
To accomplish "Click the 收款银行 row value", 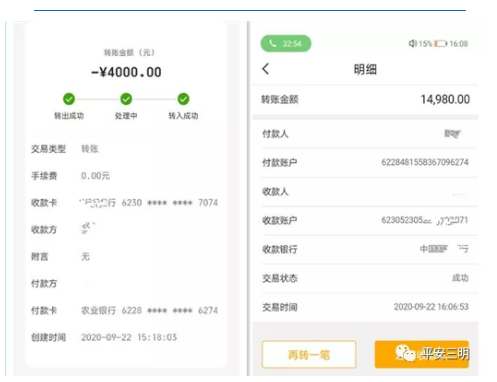I will [444, 249].
